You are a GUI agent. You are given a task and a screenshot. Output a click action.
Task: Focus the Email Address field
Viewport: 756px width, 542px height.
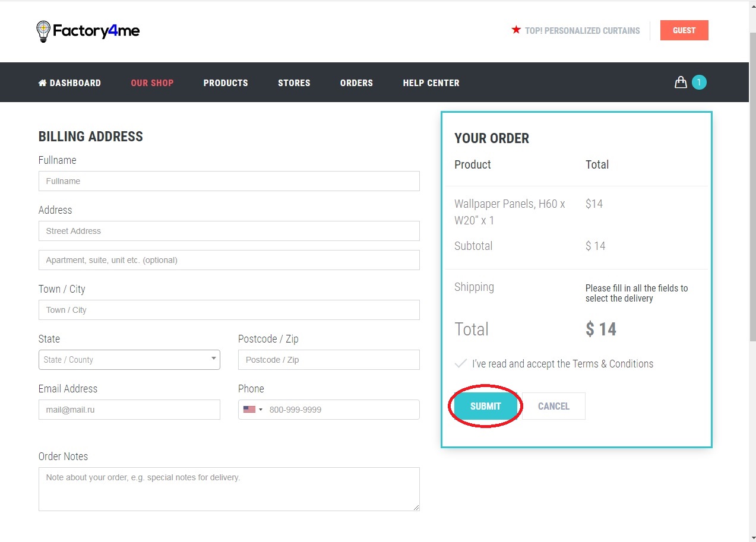129,410
